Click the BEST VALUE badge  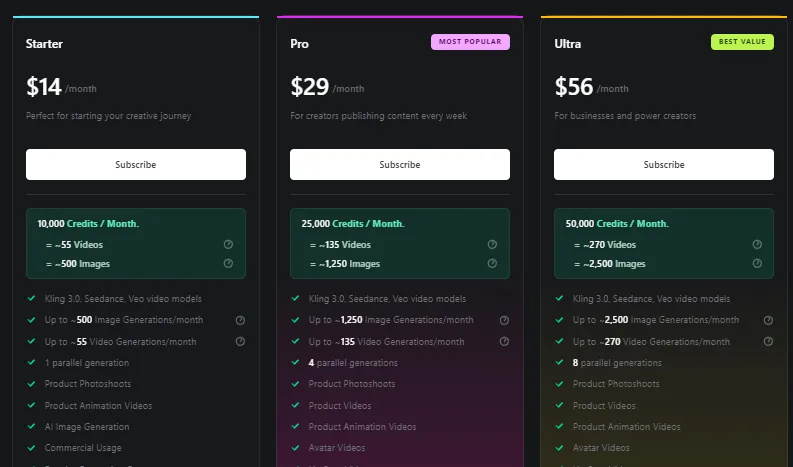tap(742, 41)
